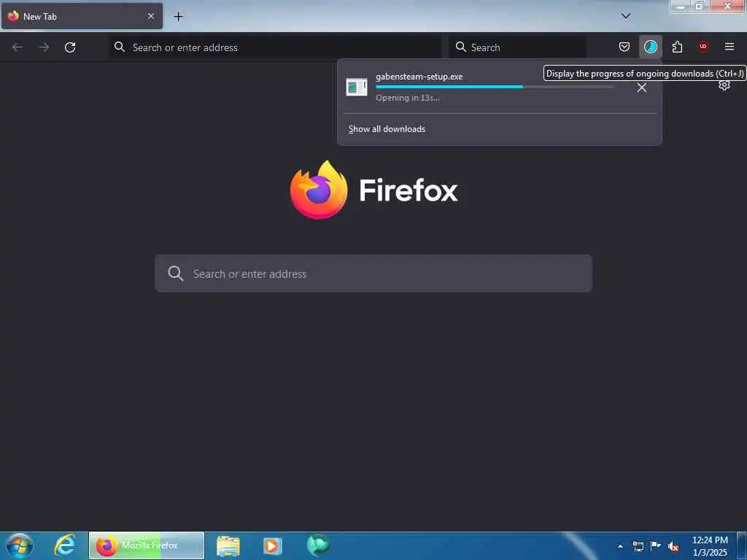Launch Windows Media Player from the taskbar

tap(273, 545)
